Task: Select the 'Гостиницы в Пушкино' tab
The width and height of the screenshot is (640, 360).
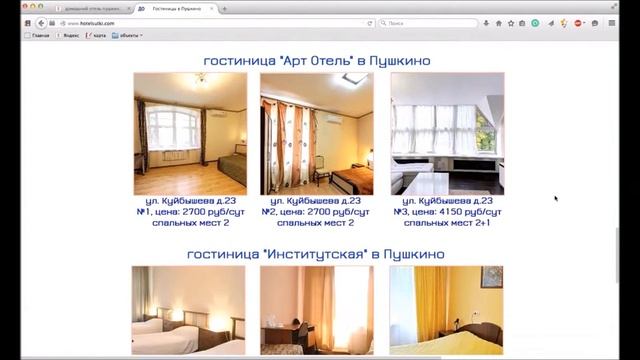Action: coord(176,9)
